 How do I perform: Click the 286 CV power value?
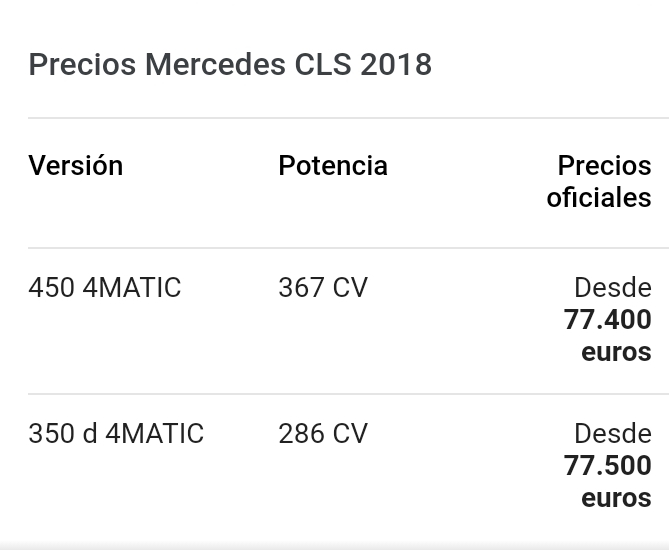coord(323,434)
